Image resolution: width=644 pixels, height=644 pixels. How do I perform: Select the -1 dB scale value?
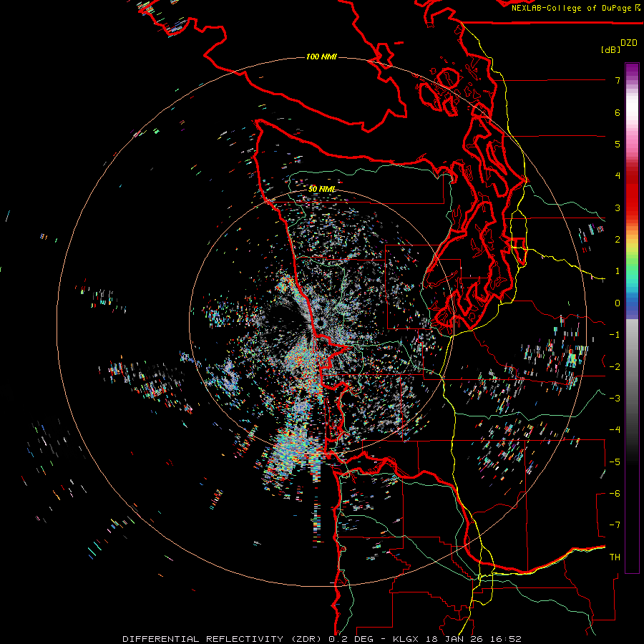tap(615, 335)
